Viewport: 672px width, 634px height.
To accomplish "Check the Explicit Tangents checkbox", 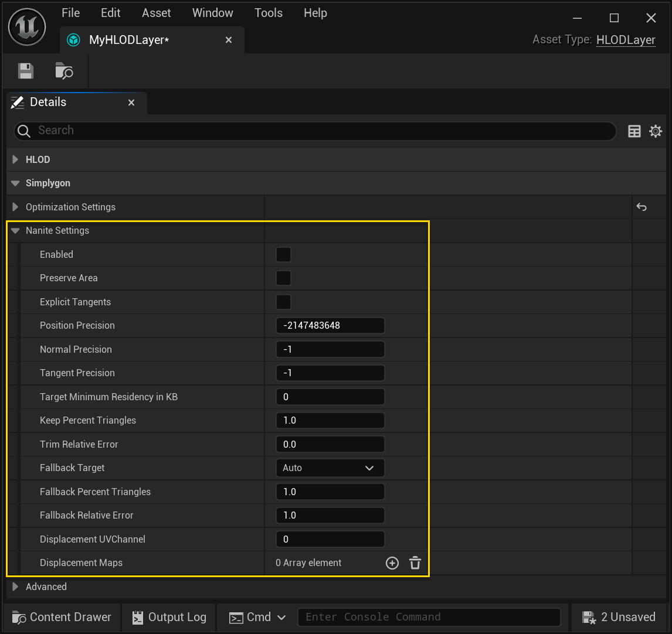I will coord(283,302).
